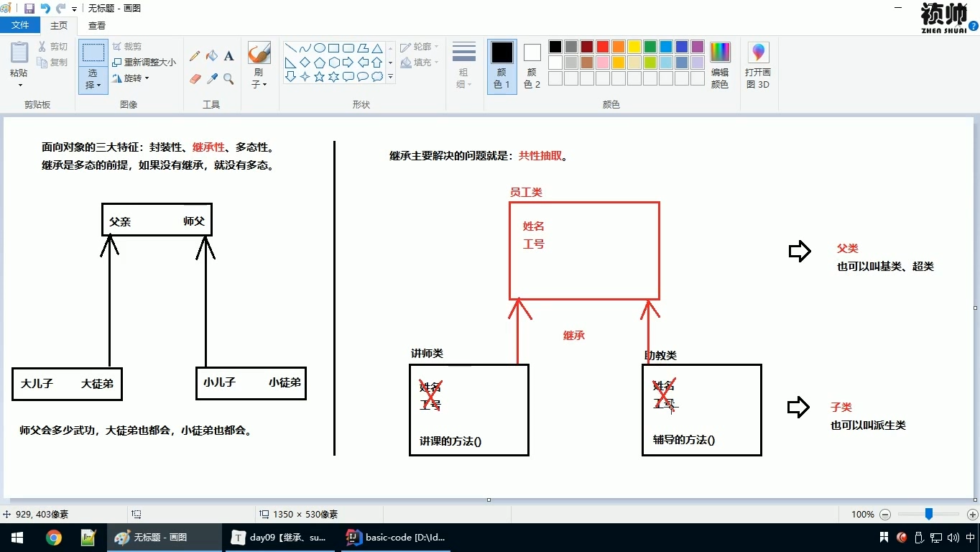
Task: Pick the straight line shape
Action: point(291,49)
